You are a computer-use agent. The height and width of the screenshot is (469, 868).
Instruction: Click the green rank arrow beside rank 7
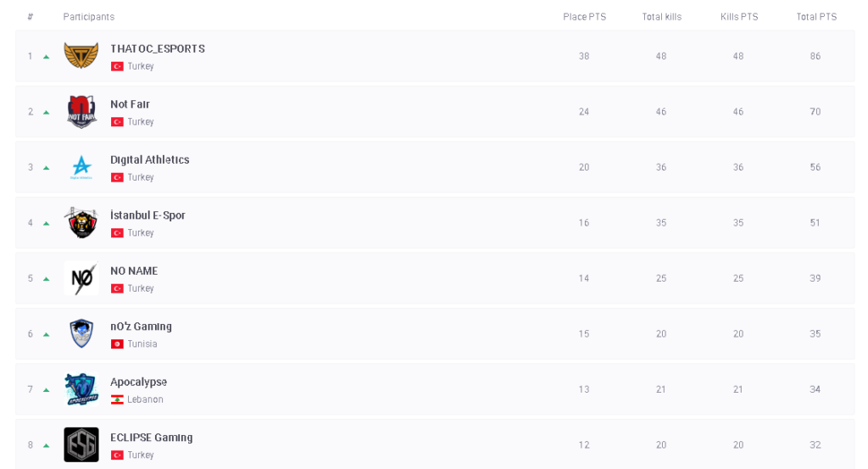click(47, 390)
